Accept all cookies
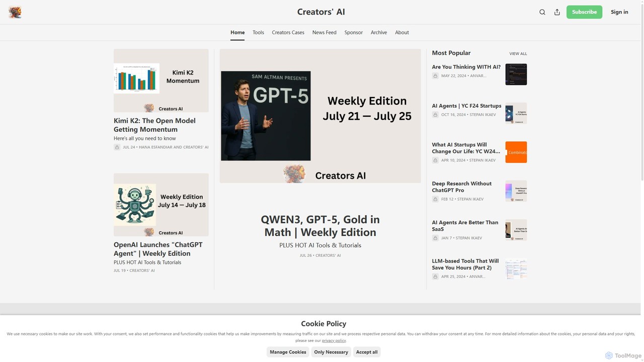 point(367,352)
